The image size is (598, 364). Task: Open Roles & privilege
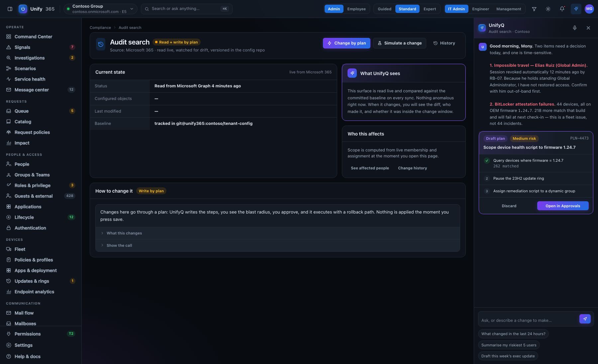41,185
